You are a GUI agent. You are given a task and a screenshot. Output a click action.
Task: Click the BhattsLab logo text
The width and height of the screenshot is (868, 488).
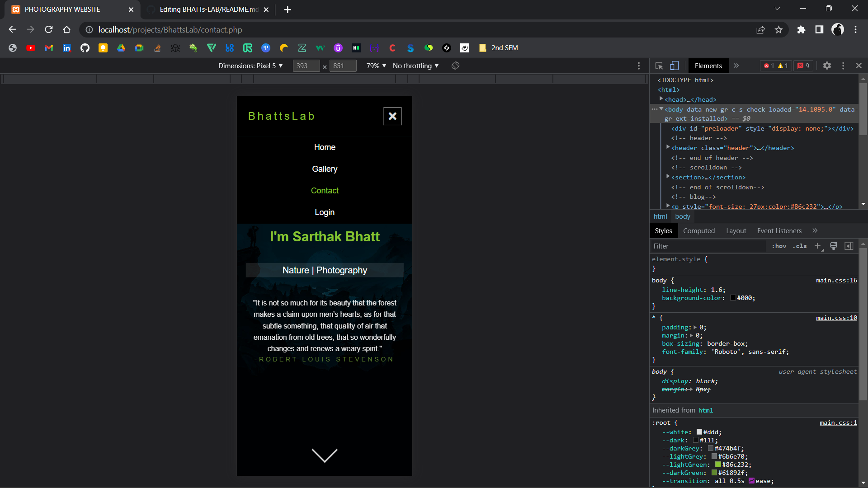coord(282,116)
